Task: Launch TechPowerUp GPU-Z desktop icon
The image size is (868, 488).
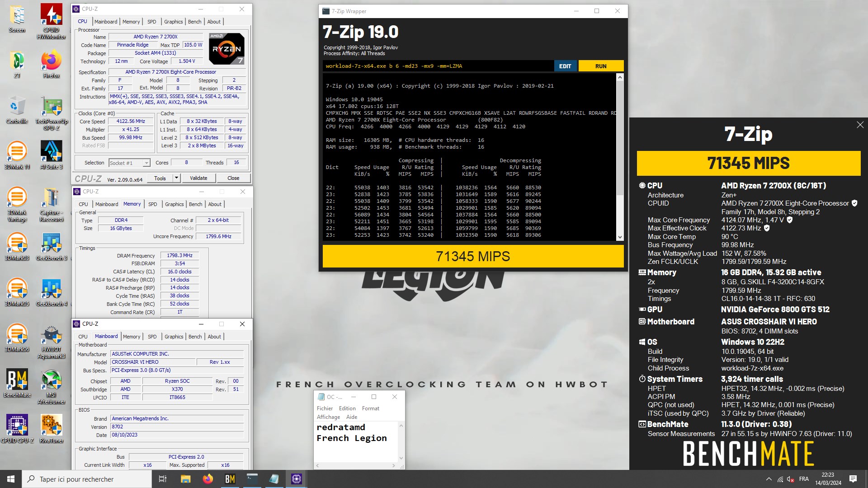Action: pos(52,113)
